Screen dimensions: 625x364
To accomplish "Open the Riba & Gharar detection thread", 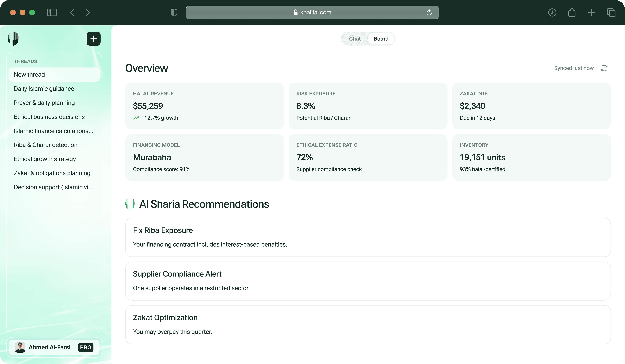I will [x=46, y=145].
